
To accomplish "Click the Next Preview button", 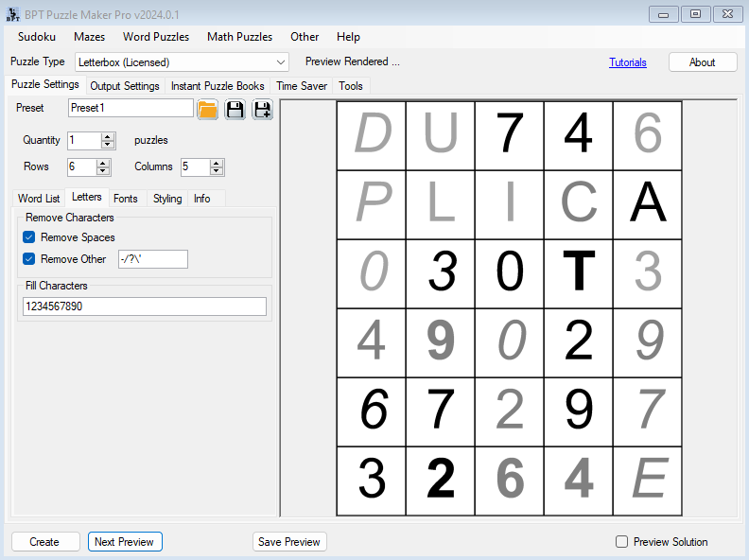I will pyautogui.click(x=125, y=542).
